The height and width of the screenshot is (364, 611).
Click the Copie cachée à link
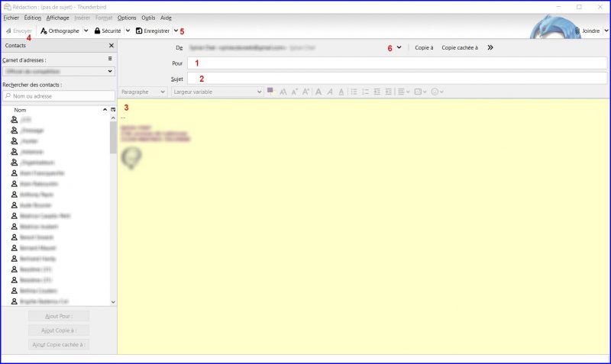coord(460,47)
